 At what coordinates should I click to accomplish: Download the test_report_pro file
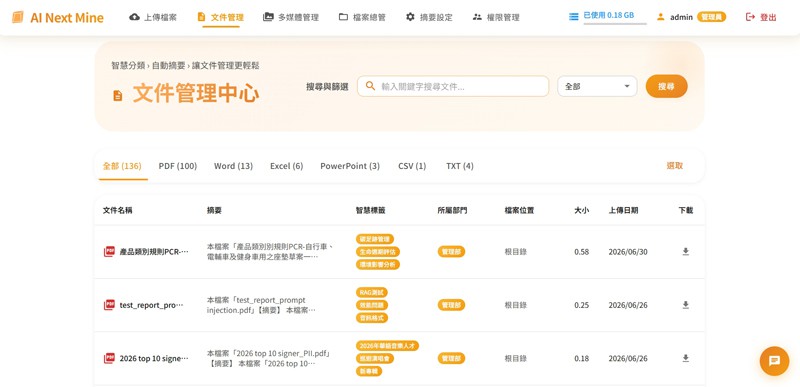click(x=685, y=305)
